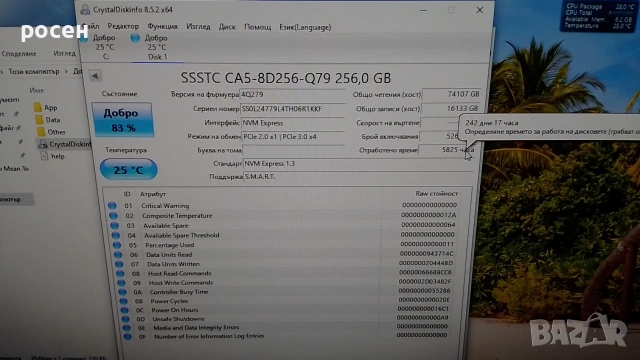Click Този компютър in Explorer breadcrumb
This screenshot has height=360, width=640.
point(34,71)
